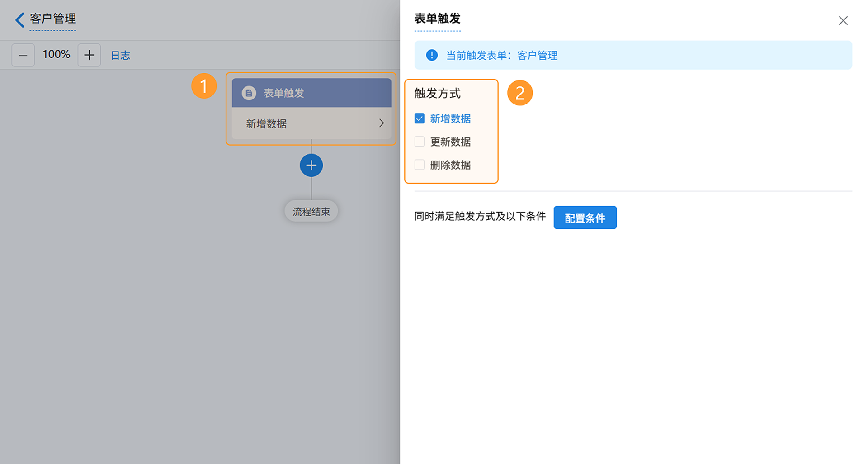Click the form icon in 表单触发 node
Image resolution: width=868 pixels, height=464 pixels.
point(249,93)
